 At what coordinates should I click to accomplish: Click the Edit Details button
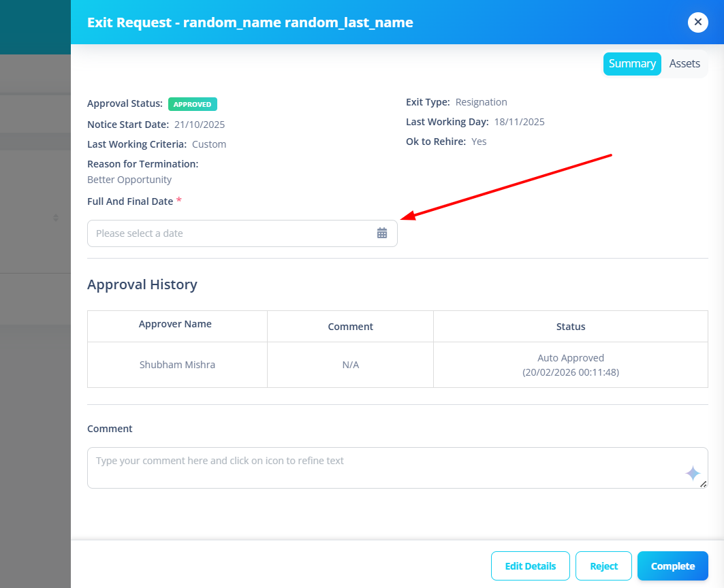pos(530,566)
